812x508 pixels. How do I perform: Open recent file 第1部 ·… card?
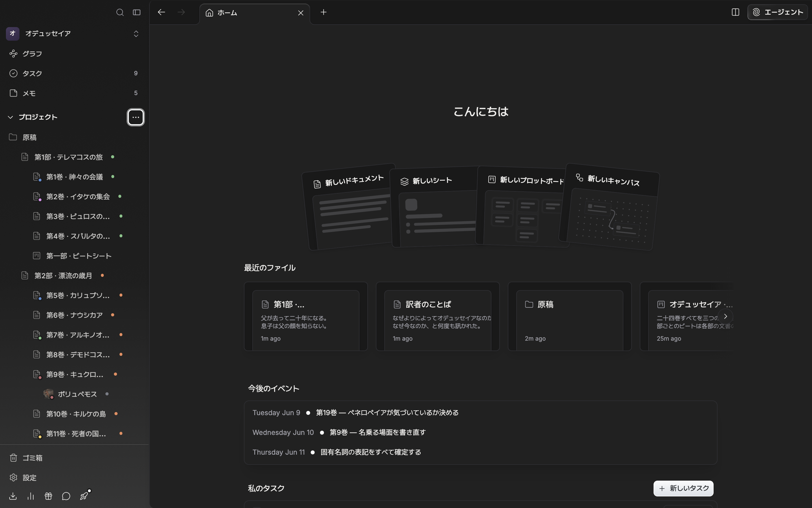[306, 316]
